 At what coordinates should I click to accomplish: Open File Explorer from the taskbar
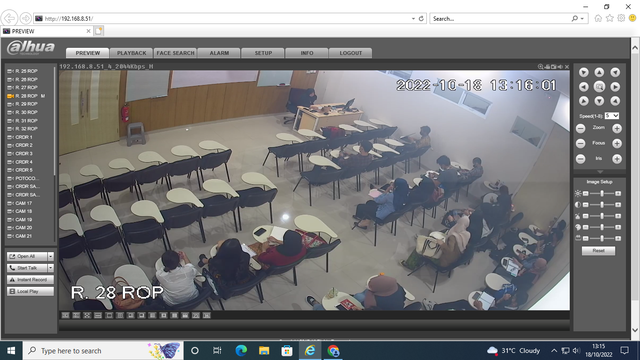(x=264, y=351)
